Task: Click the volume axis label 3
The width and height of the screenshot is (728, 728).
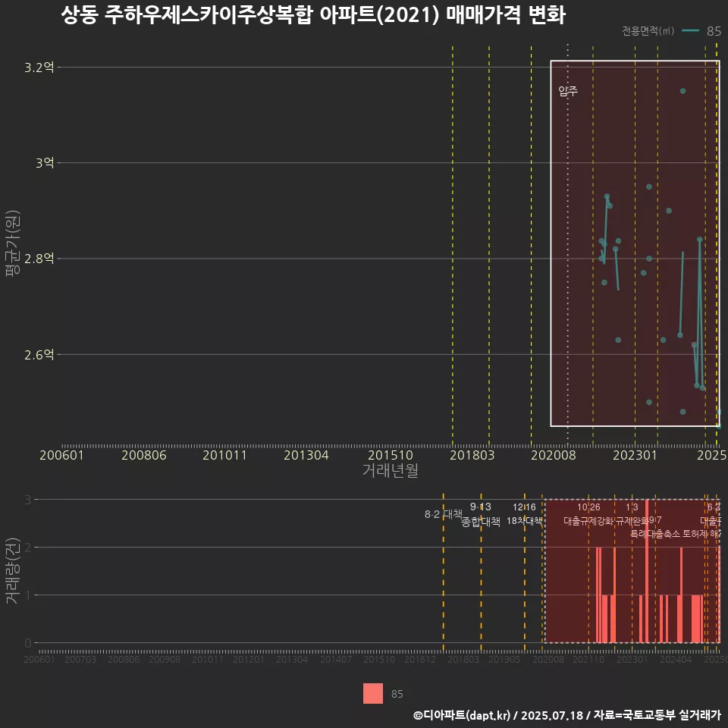Action: click(28, 500)
